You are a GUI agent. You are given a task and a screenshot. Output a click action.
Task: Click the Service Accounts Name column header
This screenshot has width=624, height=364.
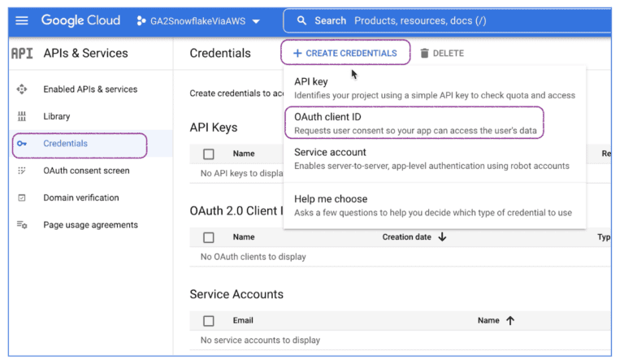click(x=488, y=320)
